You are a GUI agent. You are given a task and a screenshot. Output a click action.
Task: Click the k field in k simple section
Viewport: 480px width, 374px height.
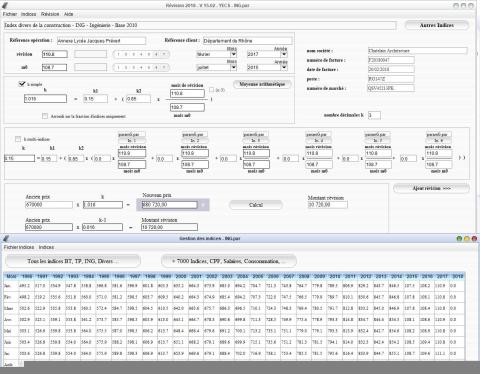pyautogui.click(x=45, y=99)
